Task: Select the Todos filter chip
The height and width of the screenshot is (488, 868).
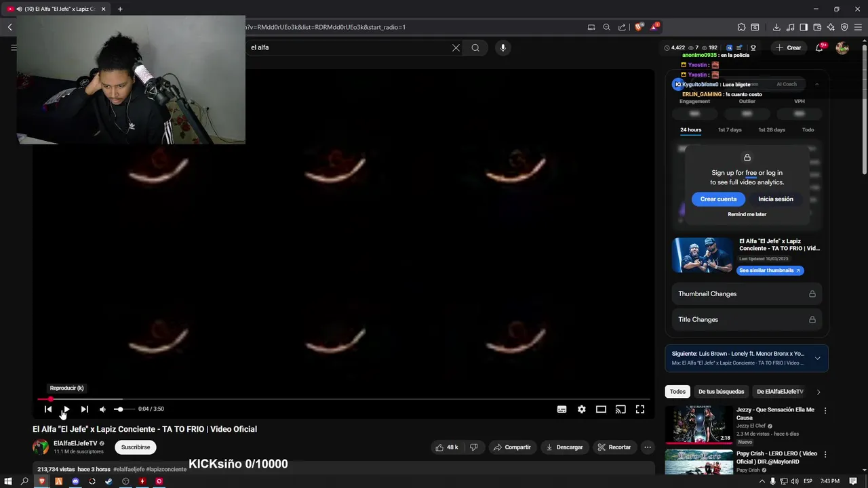Action: [677, 392]
